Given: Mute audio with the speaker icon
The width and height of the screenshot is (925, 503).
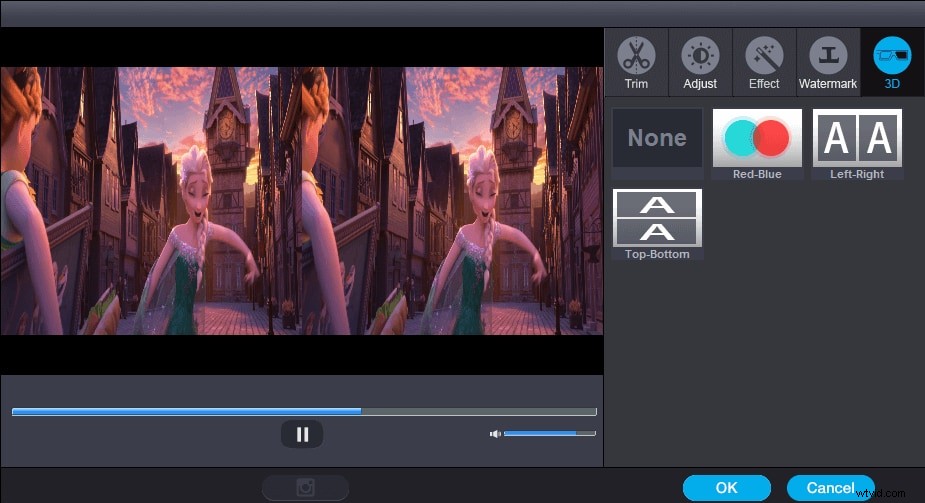Looking at the screenshot, I should [495, 434].
